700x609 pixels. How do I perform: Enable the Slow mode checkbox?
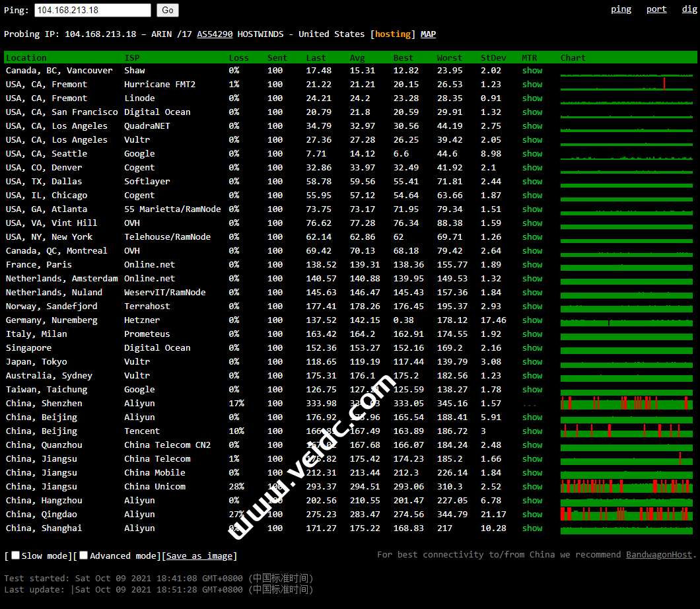point(16,555)
